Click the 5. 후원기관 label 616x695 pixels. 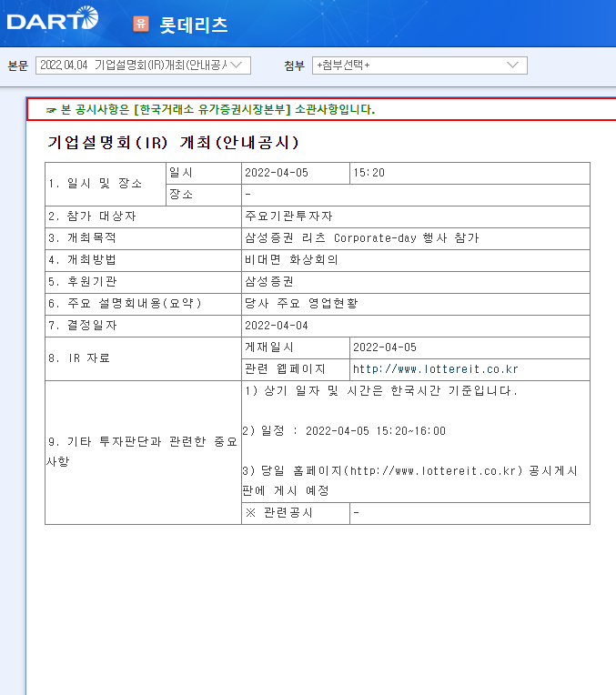pyautogui.click(x=83, y=281)
